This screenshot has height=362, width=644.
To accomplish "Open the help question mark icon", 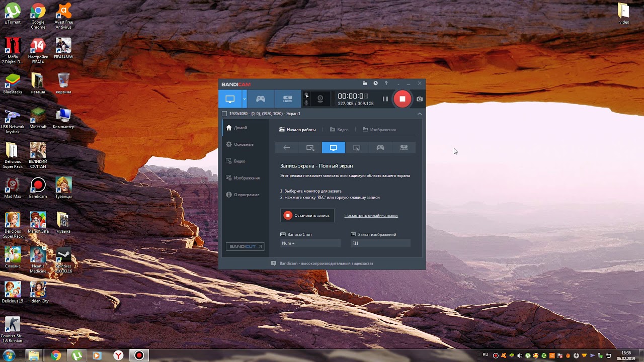I will [x=386, y=83].
